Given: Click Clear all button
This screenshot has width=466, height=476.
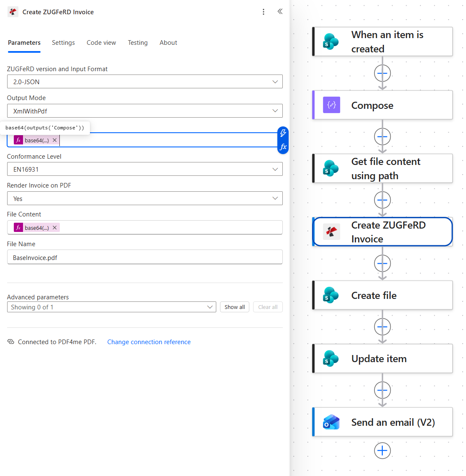Looking at the screenshot, I should [268, 307].
